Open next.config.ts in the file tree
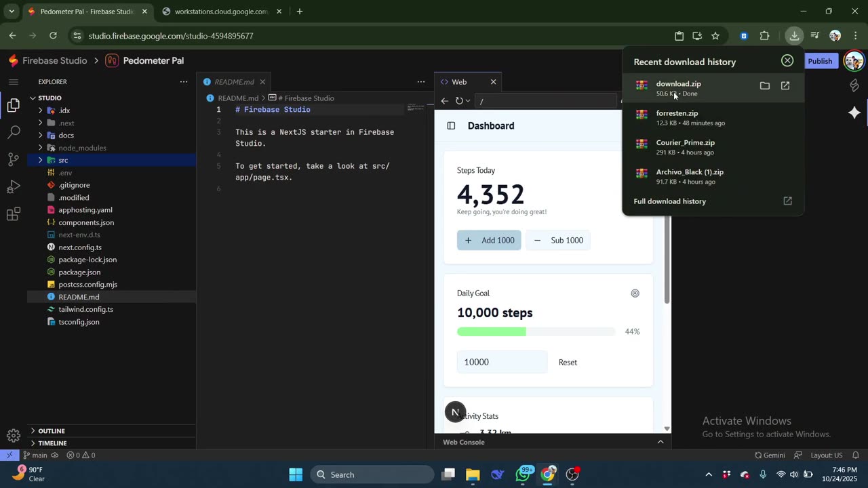Image resolution: width=868 pixels, height=488 pixels. [80, 247]
